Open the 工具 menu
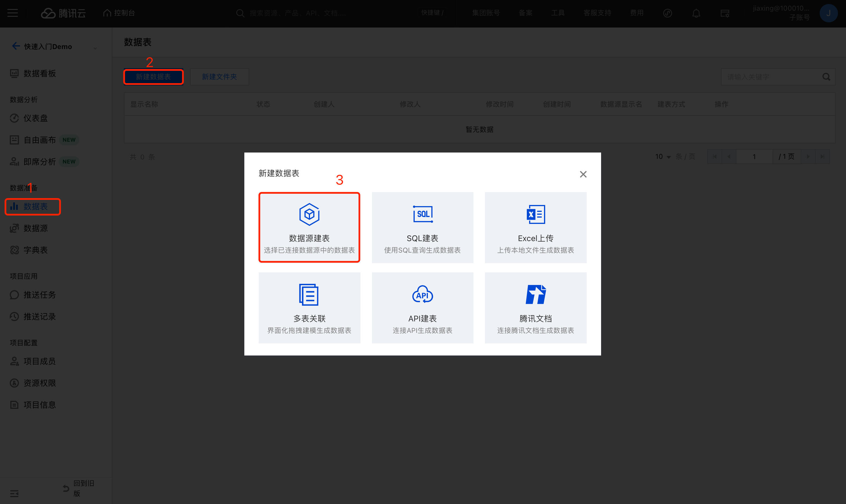Image resolution: width=846 pixels, height=504 pixels. [558, 13]
